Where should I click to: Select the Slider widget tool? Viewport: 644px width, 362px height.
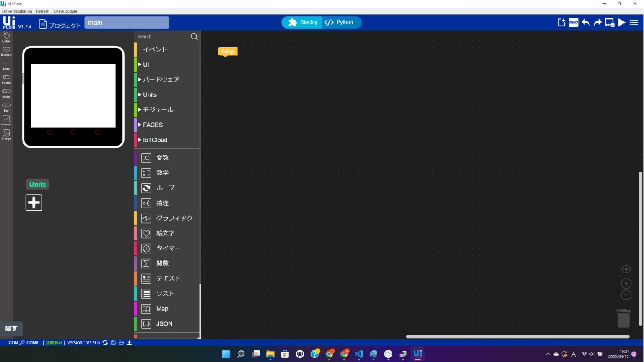pos(6,93)
